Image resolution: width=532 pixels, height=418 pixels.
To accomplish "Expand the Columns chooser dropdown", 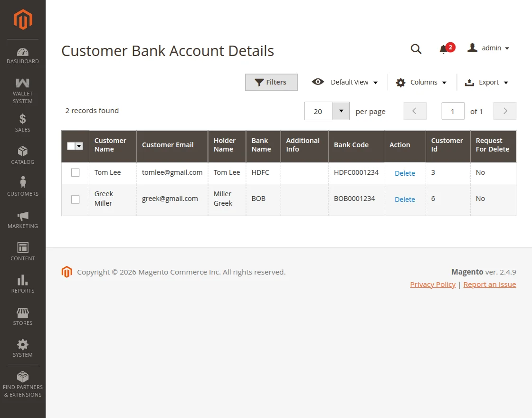I will point(421,83).
